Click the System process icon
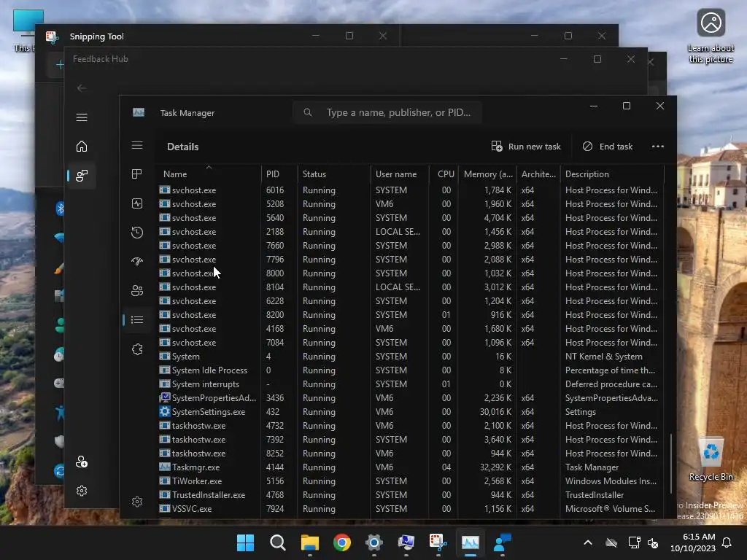Viewport: 747px width, 560px height. [164, 356]
